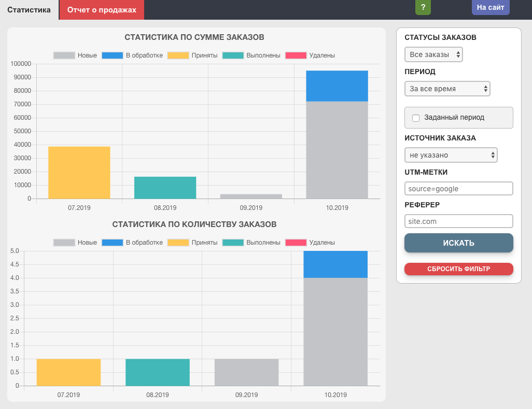The image size is (532, 409).
Task: Toggle Новые legend swatch in quantity chart
Action: (64, 243)
